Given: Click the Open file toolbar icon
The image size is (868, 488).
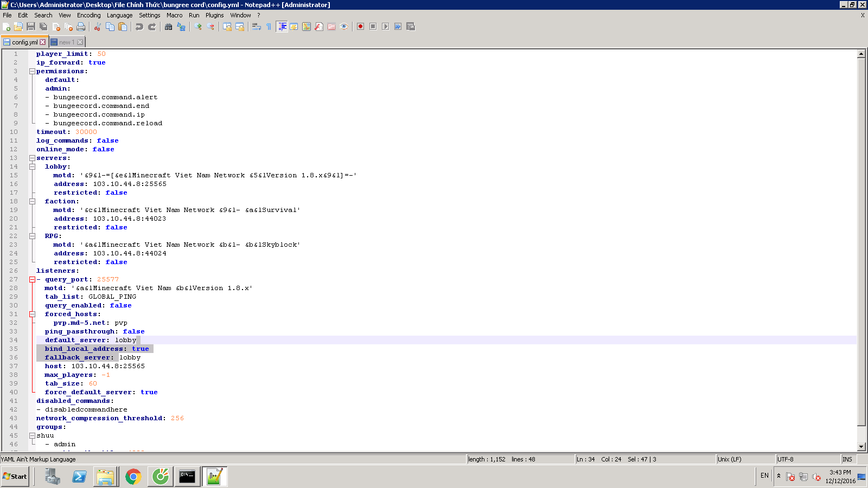Looking at the screenshot, I should point(18,27).
